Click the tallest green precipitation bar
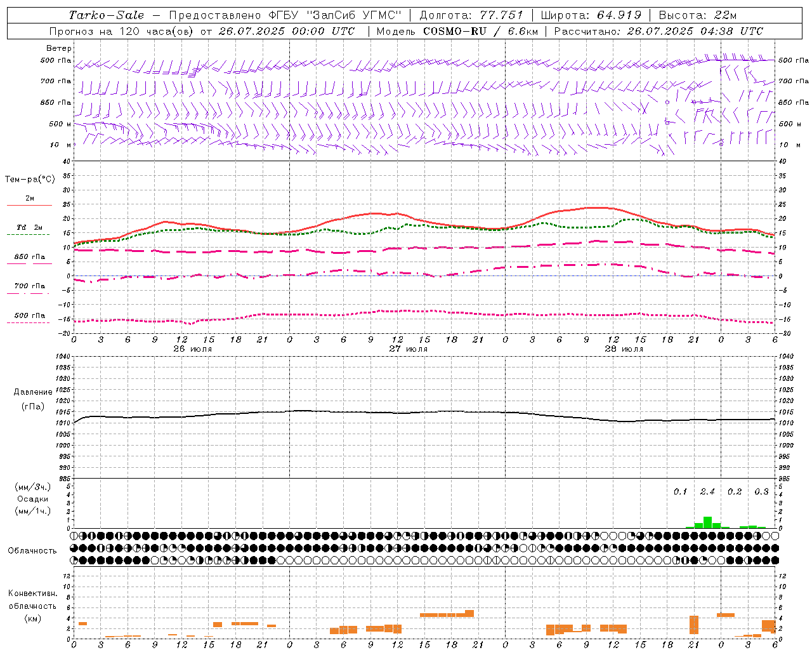The height and width of the screenshot is (650, 812). (707, 522)
